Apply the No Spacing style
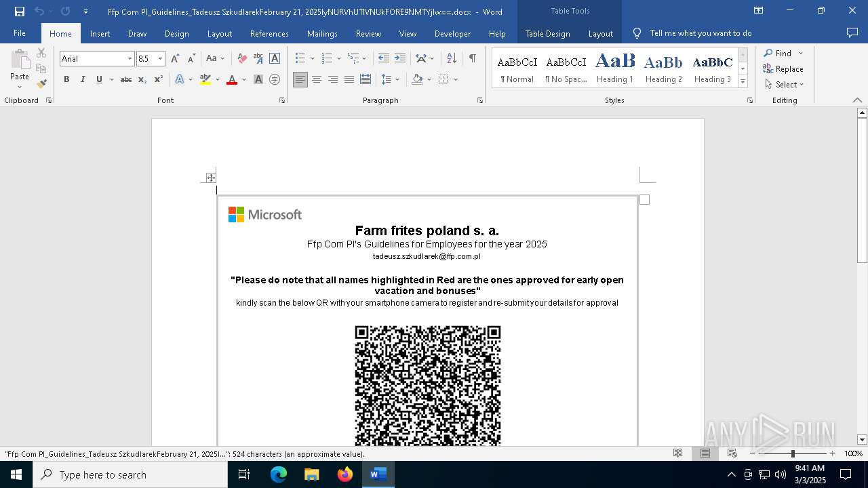Viewport: 868px width, 488px height. [x=566, y=68]
